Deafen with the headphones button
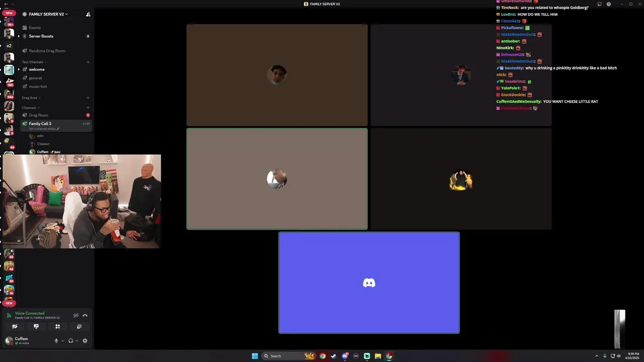This screenshot has width=644, height=362. tap(70, 341)
